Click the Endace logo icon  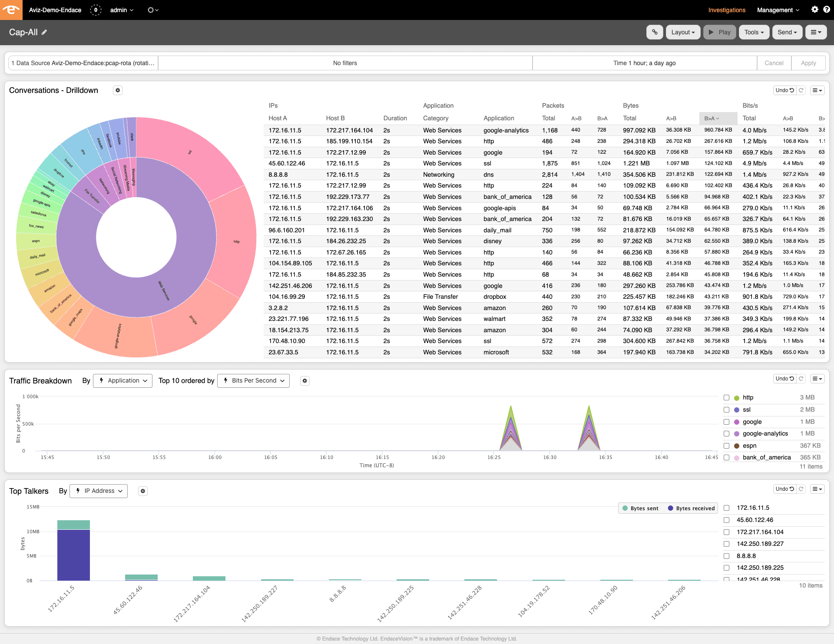coord(11,10)
